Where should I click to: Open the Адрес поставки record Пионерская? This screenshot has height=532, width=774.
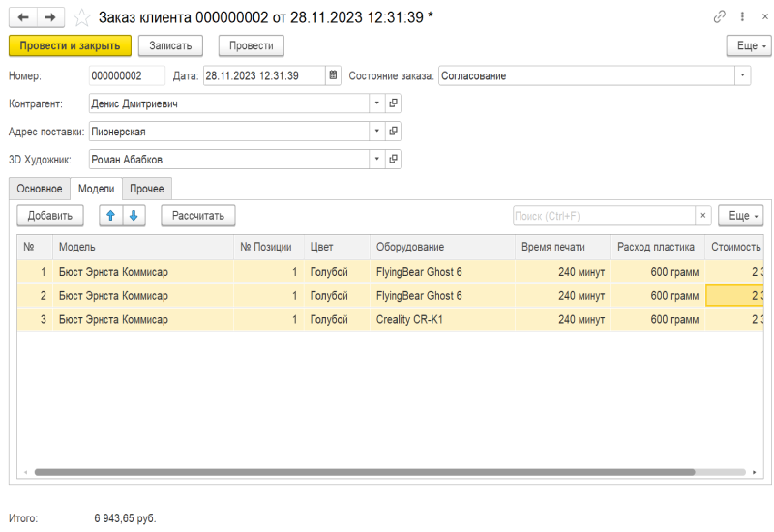coord(393,132)
